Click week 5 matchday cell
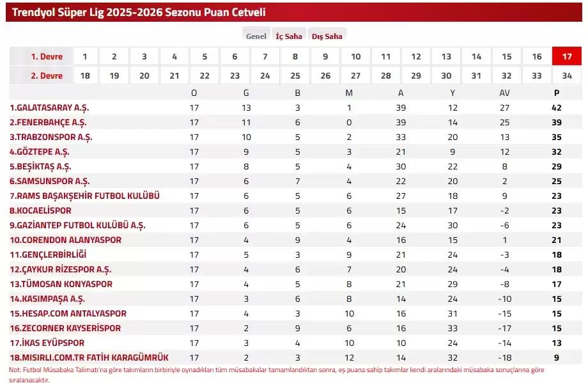The height and width of the screenshot is (383, 588). (205, 56)
